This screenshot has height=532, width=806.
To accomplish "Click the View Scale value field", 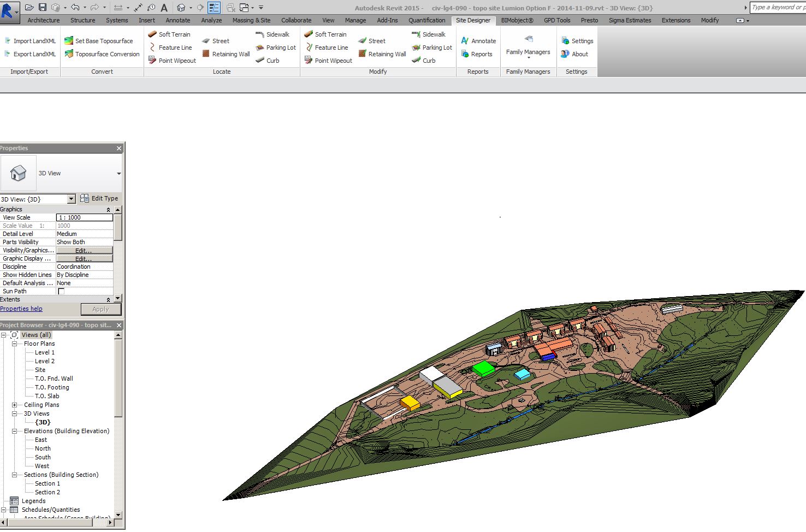I will pyautogui.click(x=85, y=217).
